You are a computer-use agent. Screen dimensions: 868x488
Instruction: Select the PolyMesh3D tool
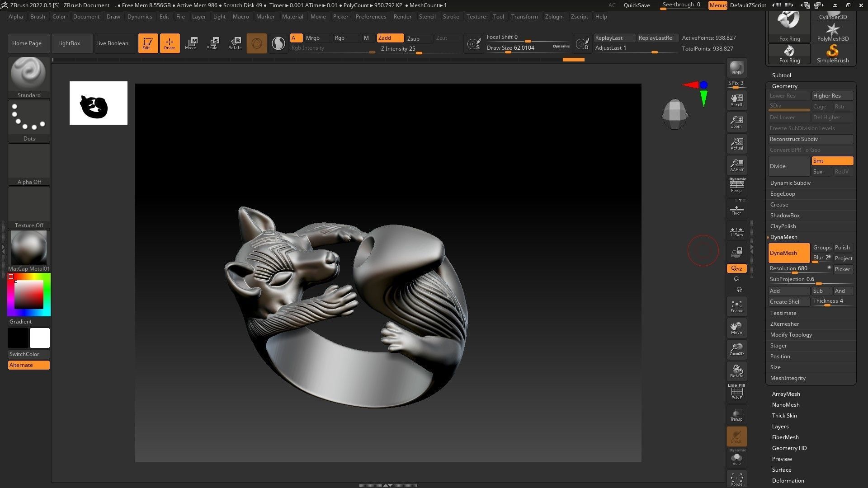[833, 33]
